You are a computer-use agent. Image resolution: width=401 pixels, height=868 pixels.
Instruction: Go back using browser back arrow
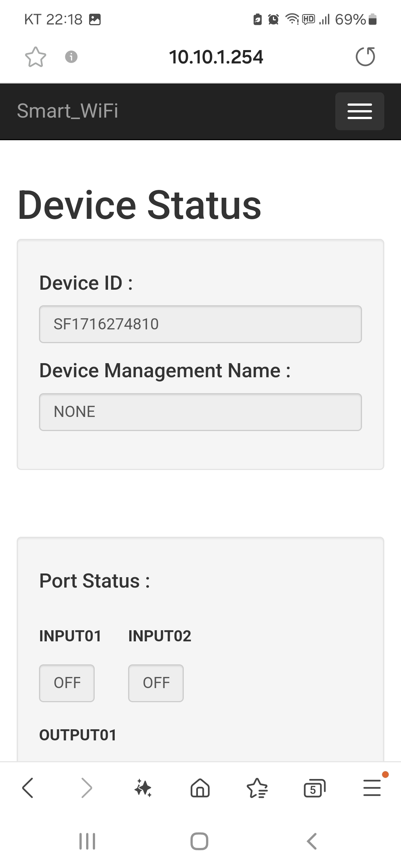click(x=28, y=788)
